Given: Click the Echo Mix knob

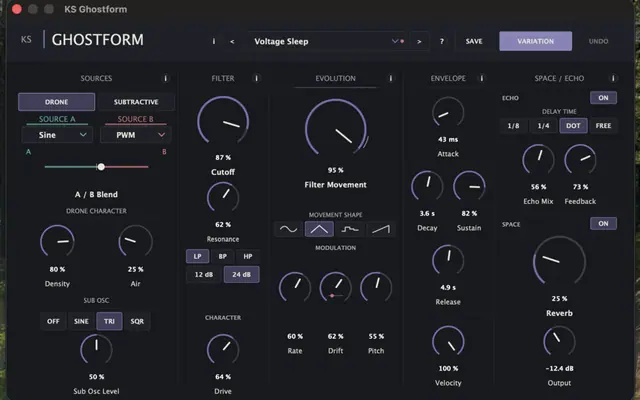Looking at the screenshot, I should click(x=538, y=160).
